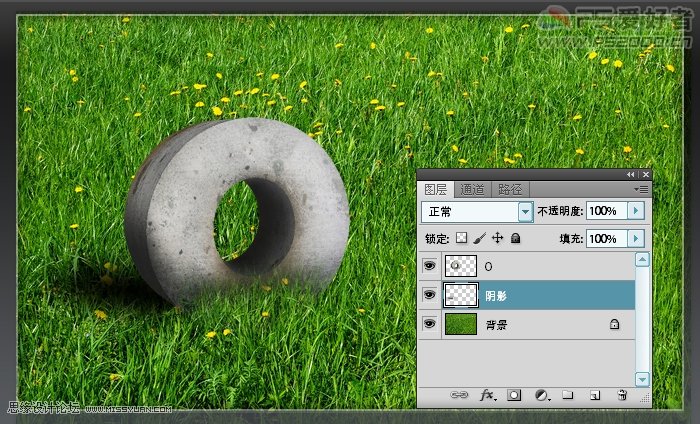Open the 填充 fill slider arrow
700x424 pixels.
[636, 238]
